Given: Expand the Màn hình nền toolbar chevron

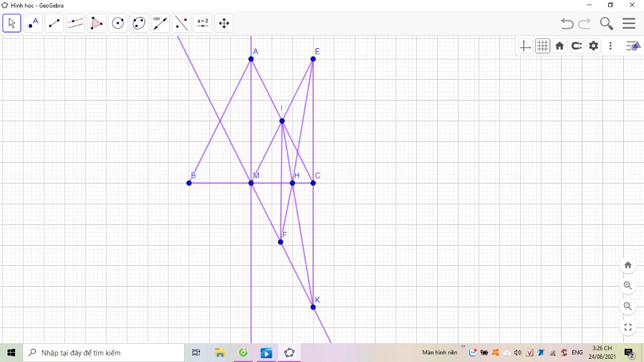Looking at the screenshot, I should [x=464, y=347].
